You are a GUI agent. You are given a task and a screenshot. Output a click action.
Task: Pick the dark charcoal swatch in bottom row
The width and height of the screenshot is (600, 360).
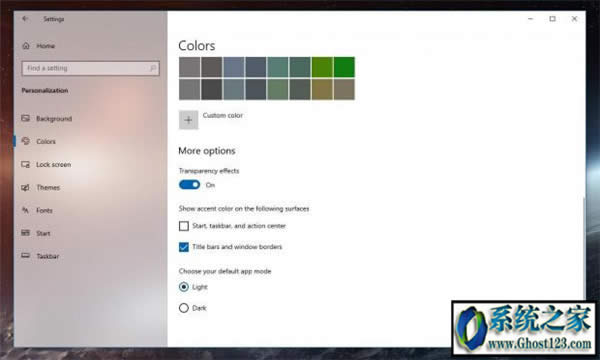tap(212, 89)
